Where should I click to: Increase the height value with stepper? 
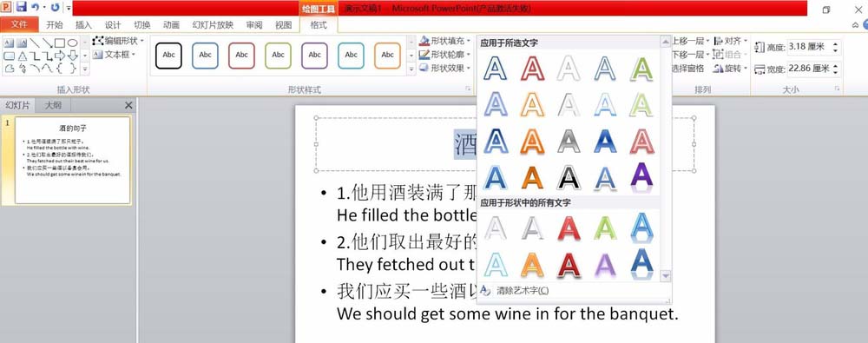(x=835, y=43)
